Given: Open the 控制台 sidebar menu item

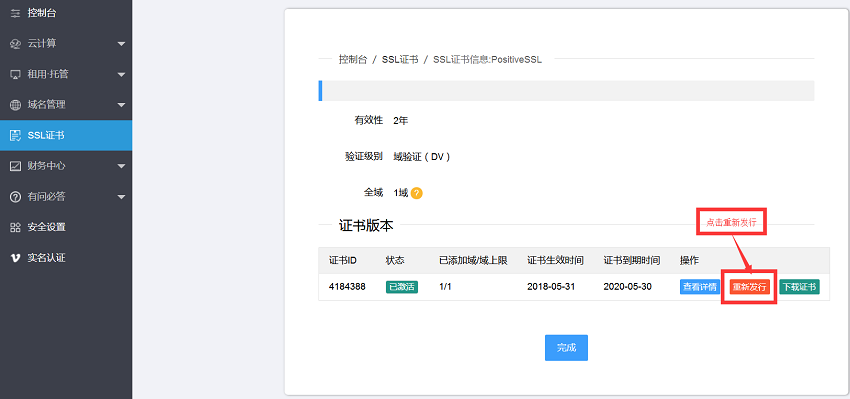Looking at the screenshot, I should coord(66,13).
